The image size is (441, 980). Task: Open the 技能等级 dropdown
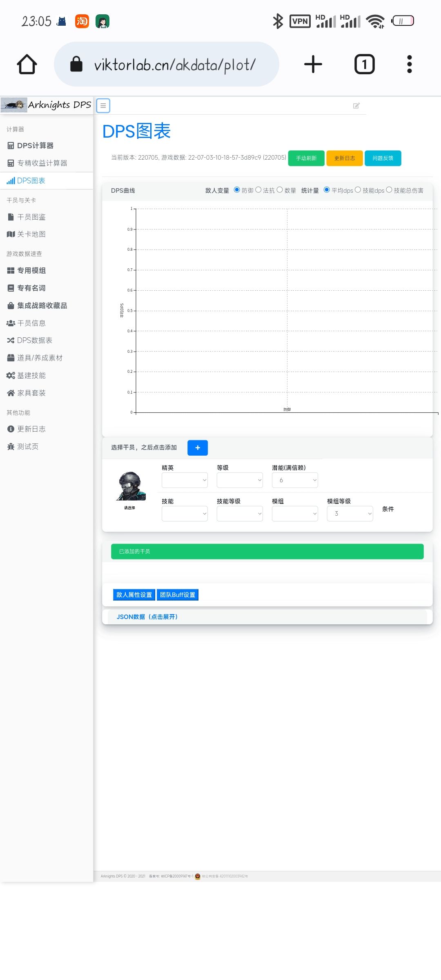[x=240, y=514]
